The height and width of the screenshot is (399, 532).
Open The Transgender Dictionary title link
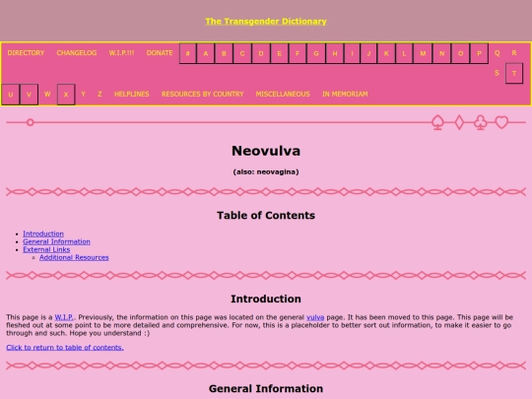[x=266, y=21]
